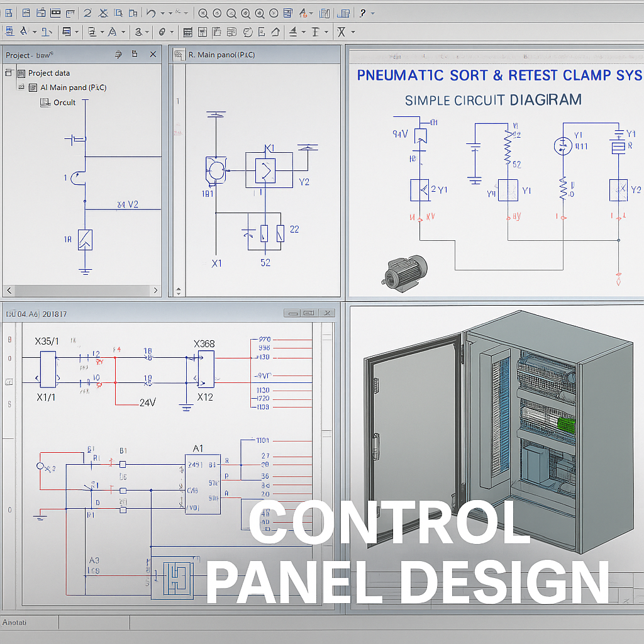Select the Cut scissors tool
This screenshot has width=644, height=644.
tap(103, 13)
